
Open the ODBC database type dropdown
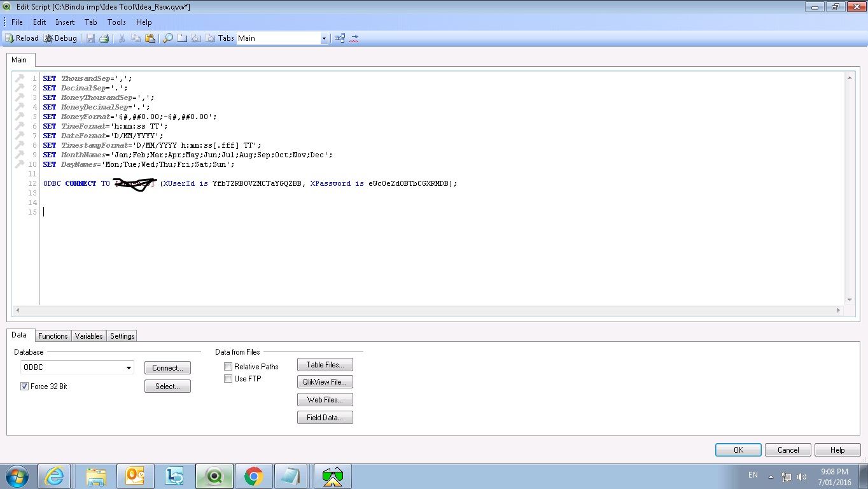[x=129, y=367]
